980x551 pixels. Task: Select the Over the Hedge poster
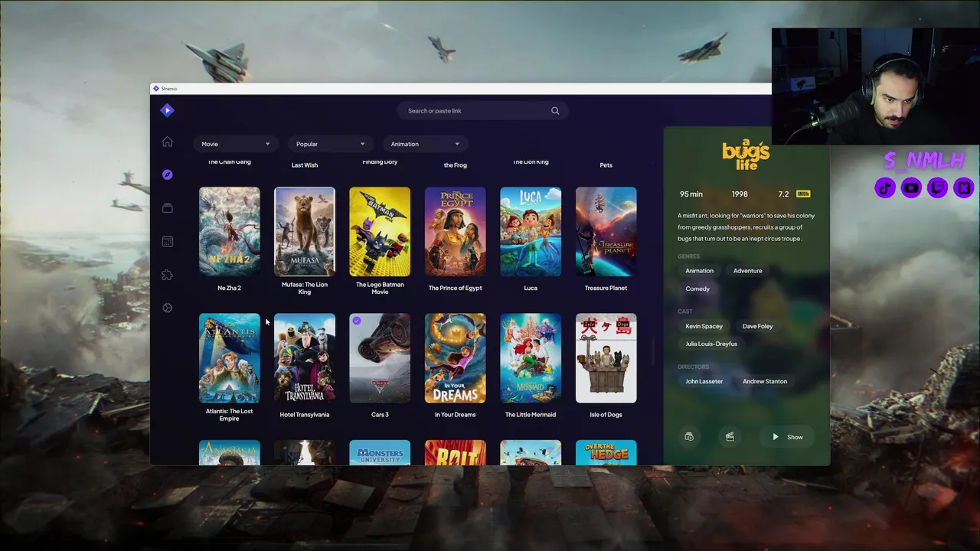[x=606, y=452]
